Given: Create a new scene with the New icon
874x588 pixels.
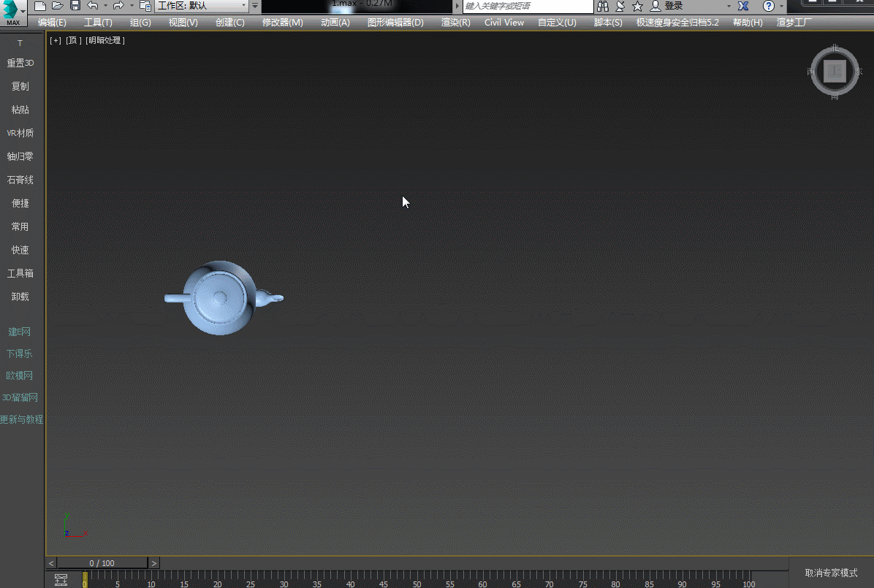Looking at the screenshot, I should point(40,6).
